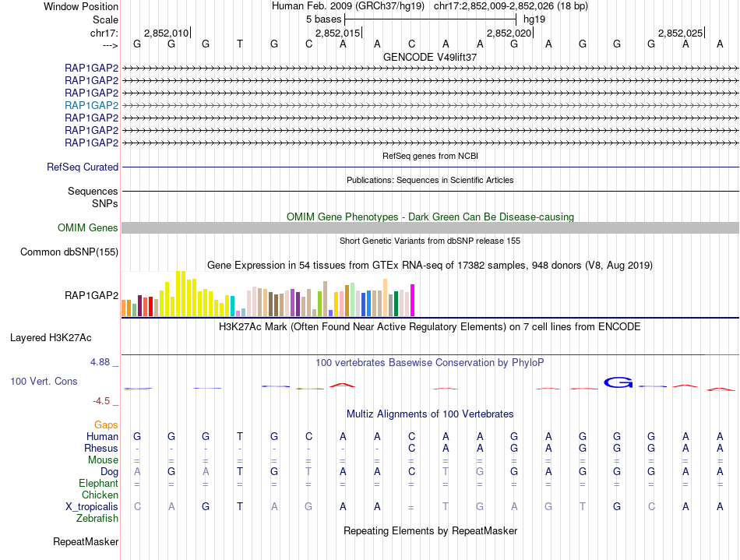Click the RefSeq Curated track label
Viewport: 740px width, 560px height.
tap(83, 167)
